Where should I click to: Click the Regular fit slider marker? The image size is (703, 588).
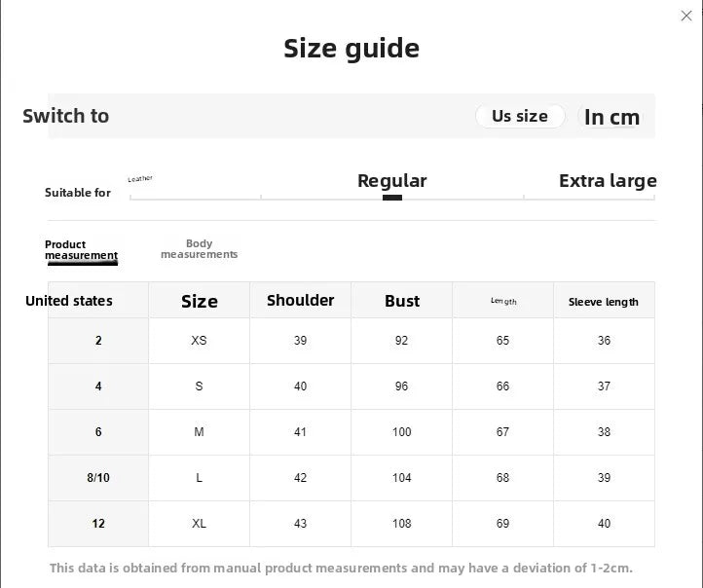tap(392, 198)
